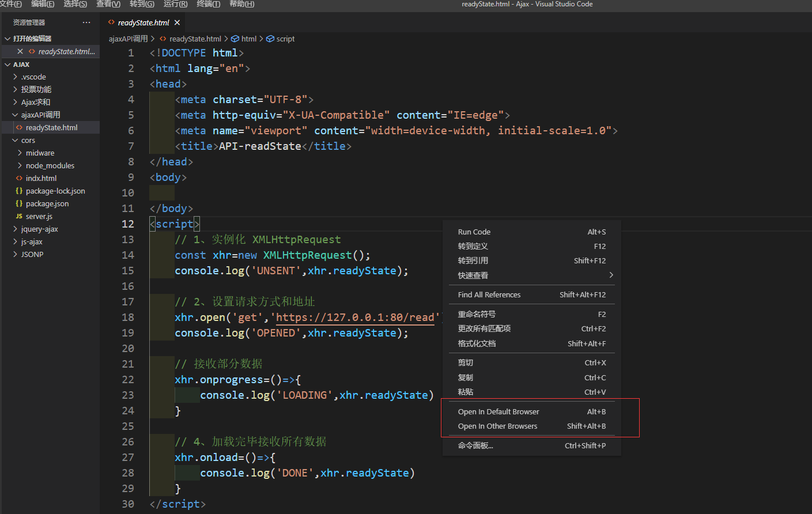Expand the node_modules folder
Screen dimensions: 812x514
click(20, 165)
